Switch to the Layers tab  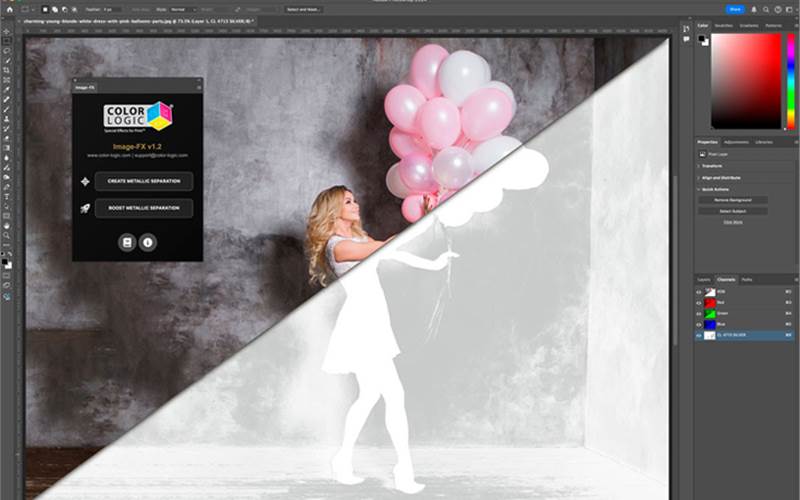click(x=704, y=280)
